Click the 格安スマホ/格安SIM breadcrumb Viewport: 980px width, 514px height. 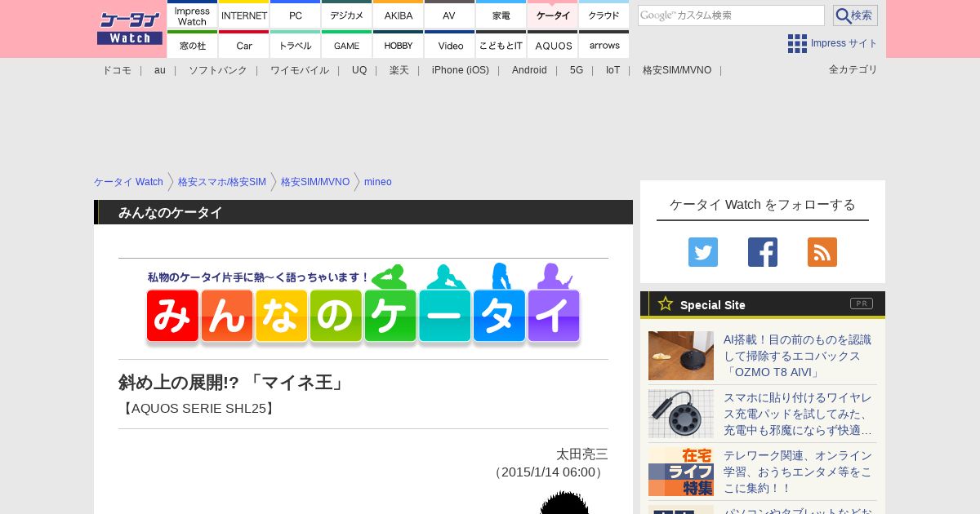pyautogui.click(x=222, y=182)
